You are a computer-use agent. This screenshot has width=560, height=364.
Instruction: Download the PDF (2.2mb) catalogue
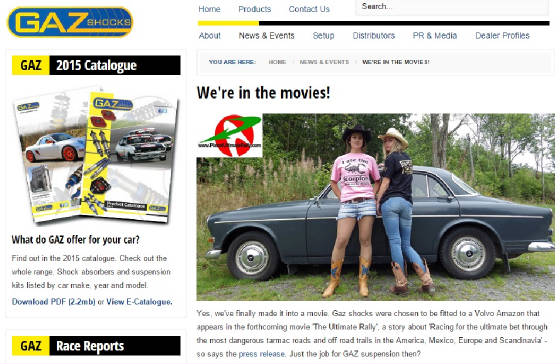point(53,302)
